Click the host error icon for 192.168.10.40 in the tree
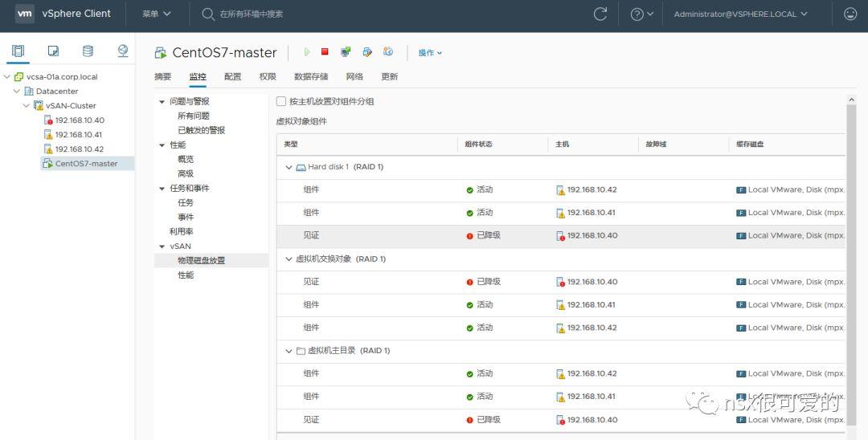The width and height of the screenshot is (868, 440). (x=48, y=120)
